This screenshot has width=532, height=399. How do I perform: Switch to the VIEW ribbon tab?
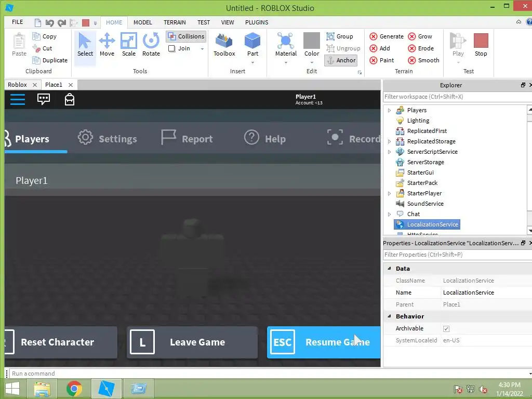pyautogui.click(x=228, y=22)
